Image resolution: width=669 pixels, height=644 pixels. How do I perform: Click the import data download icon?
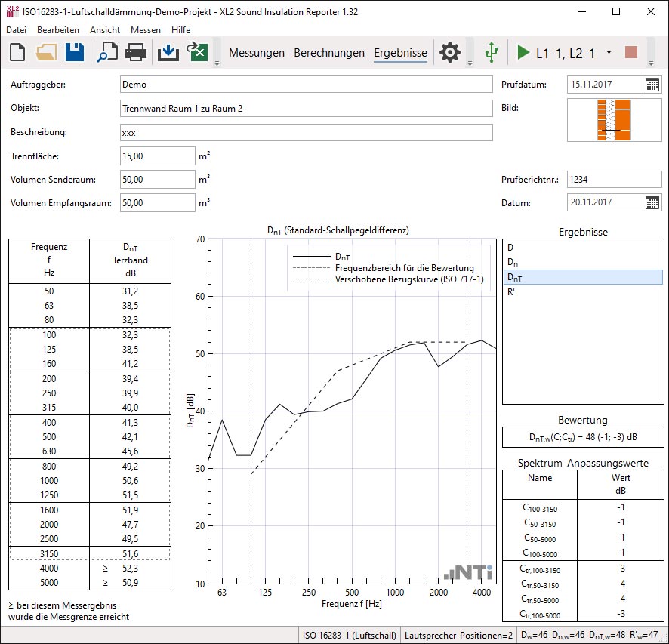(x=168, y=53)
